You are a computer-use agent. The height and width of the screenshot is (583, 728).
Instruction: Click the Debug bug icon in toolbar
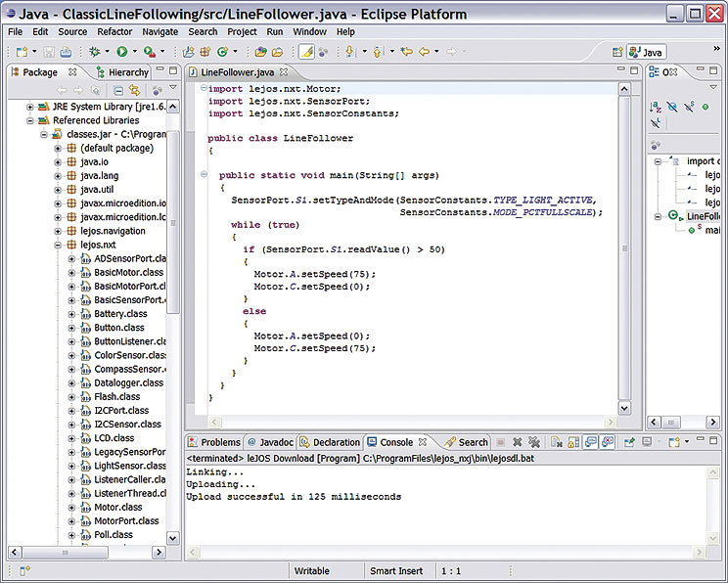click(x=95, y=52)
